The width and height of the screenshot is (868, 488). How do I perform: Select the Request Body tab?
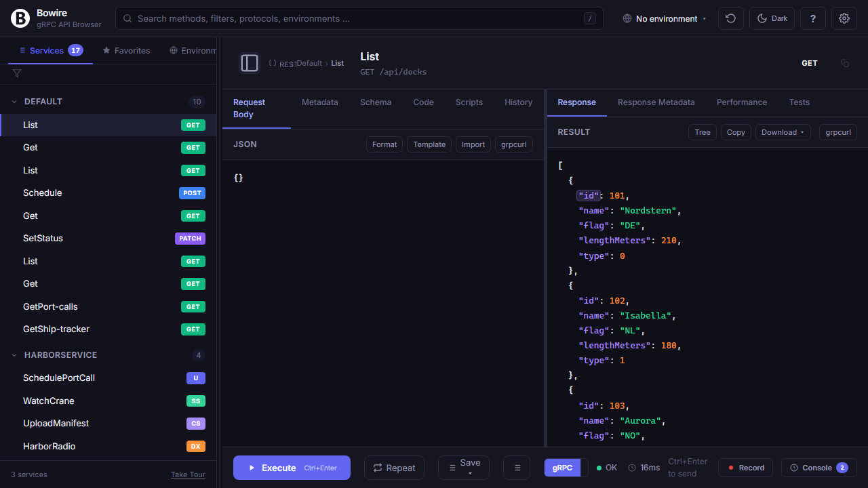pyautogui.click(x=256, y=108)
